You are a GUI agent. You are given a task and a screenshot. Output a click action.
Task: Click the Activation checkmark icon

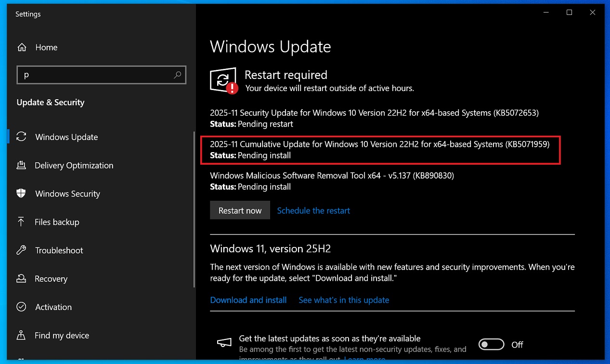21,307
